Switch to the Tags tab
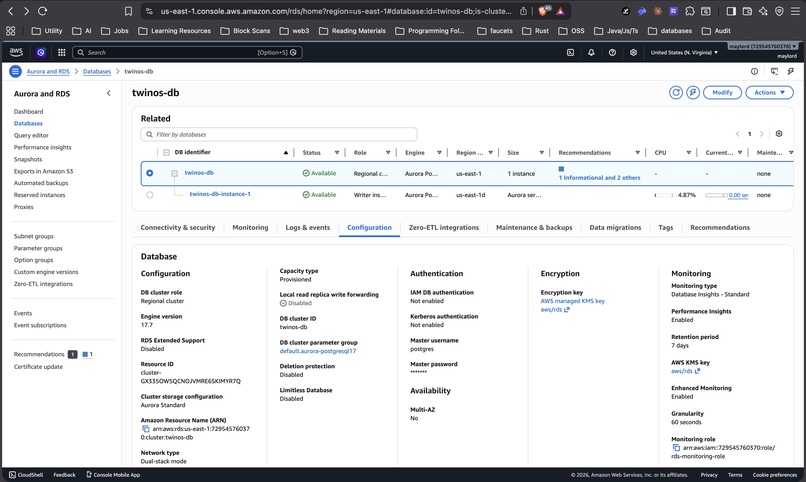This screenshot has width=806, height=482. [x=666, y=227]
